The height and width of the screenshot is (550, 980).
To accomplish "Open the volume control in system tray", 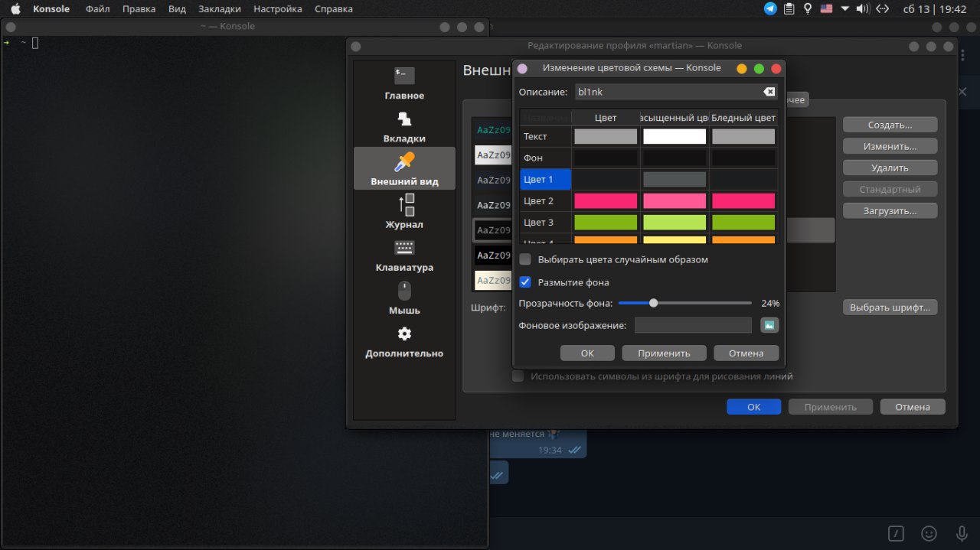I will (x=863, y=9).
